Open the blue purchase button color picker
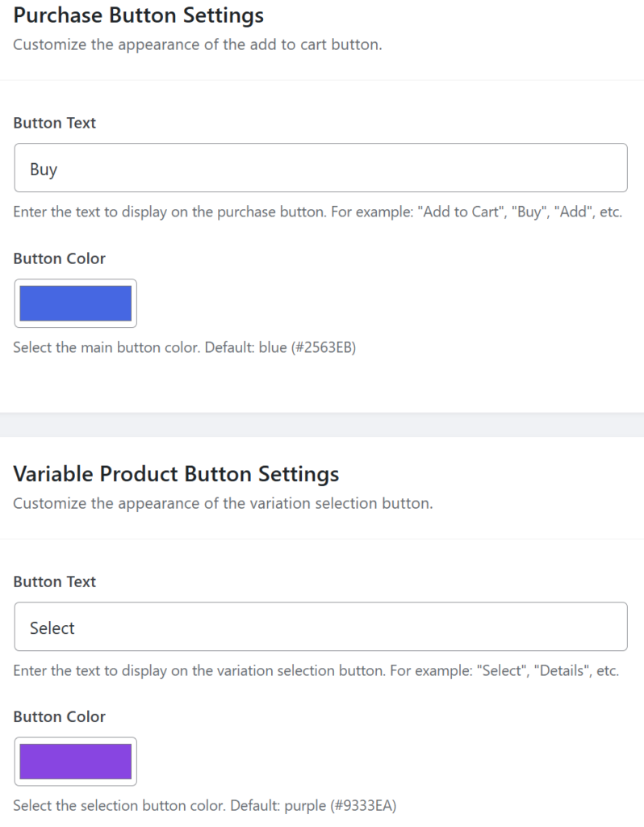 point(76,304)
